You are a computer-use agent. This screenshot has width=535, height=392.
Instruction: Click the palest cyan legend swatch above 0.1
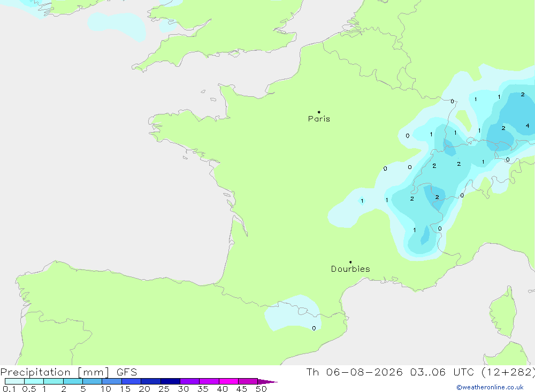click(14, 381)
